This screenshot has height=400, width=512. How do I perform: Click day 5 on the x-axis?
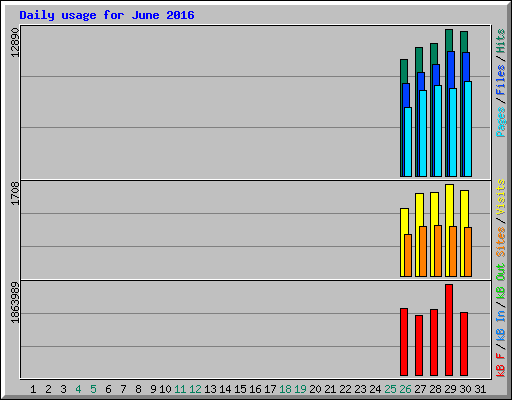(x=93, y=389)
